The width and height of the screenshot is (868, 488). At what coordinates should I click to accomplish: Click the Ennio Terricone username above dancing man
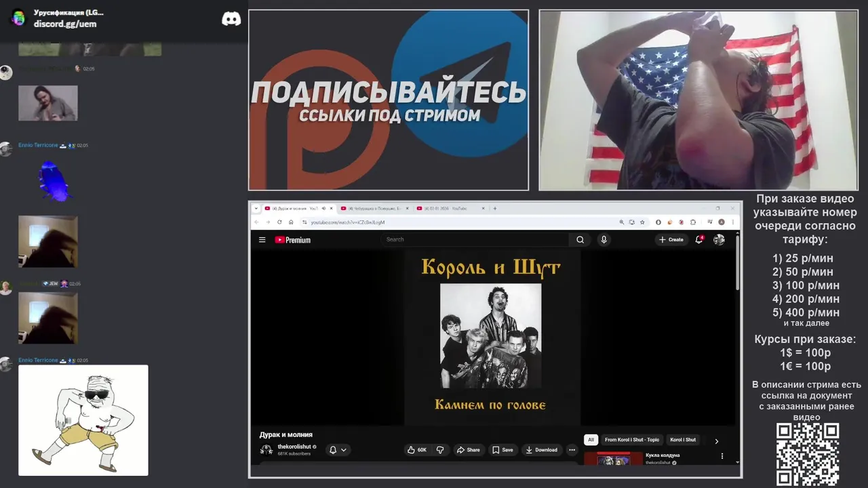(38, 361)
